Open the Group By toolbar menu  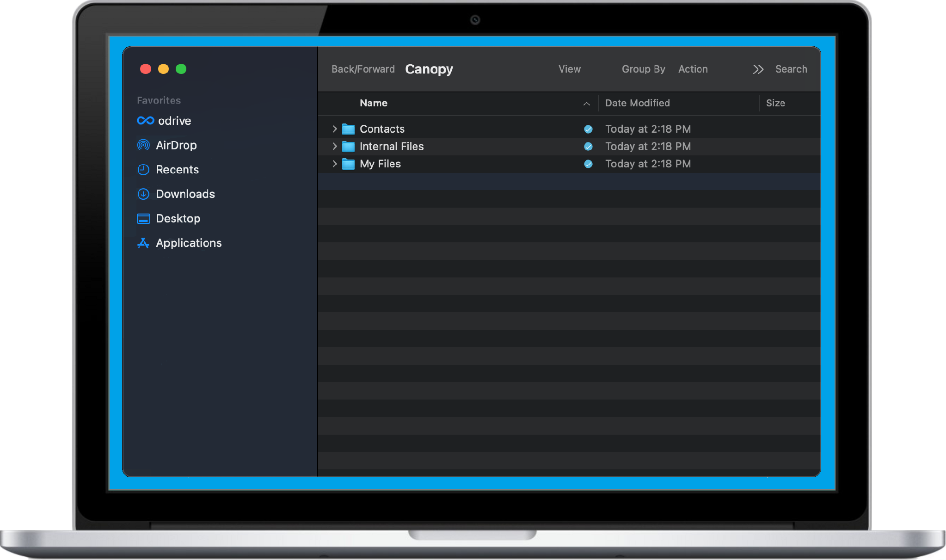[643, 69]
